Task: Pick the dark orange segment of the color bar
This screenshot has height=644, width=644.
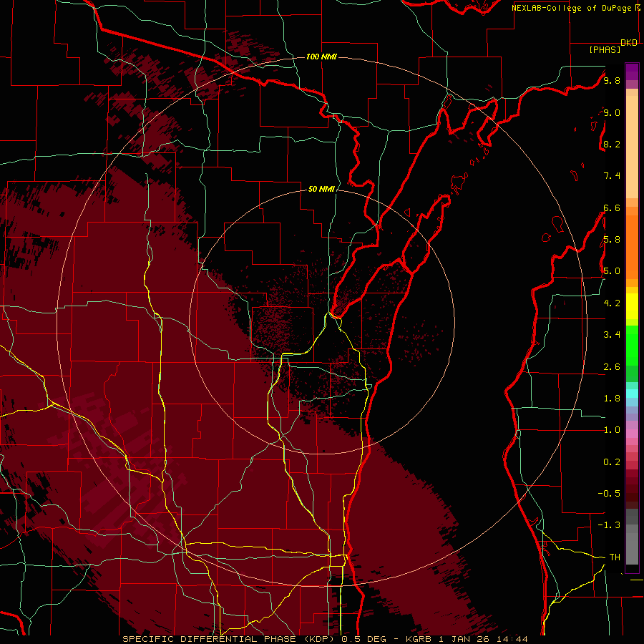Action: coord(632,248)
